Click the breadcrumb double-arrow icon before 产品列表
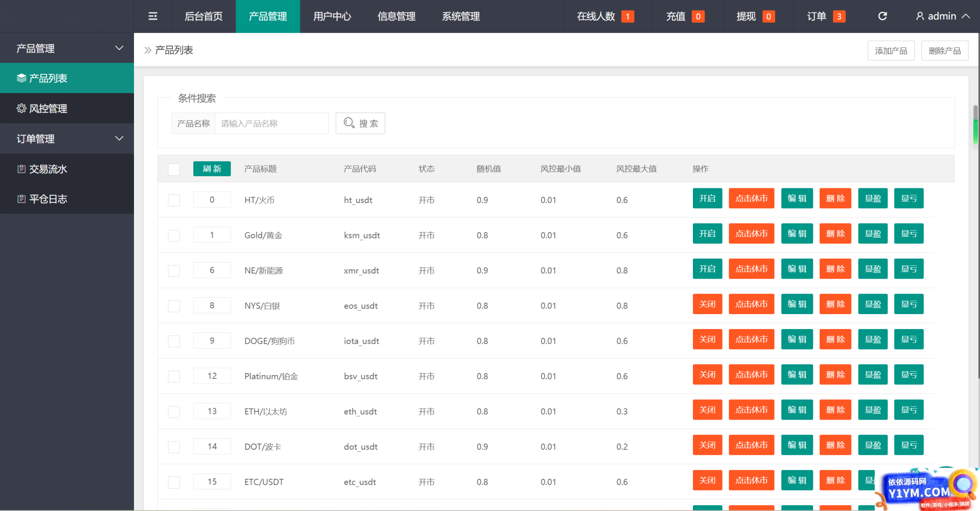This screenshot has height=511, width=980. click(148, 50)
